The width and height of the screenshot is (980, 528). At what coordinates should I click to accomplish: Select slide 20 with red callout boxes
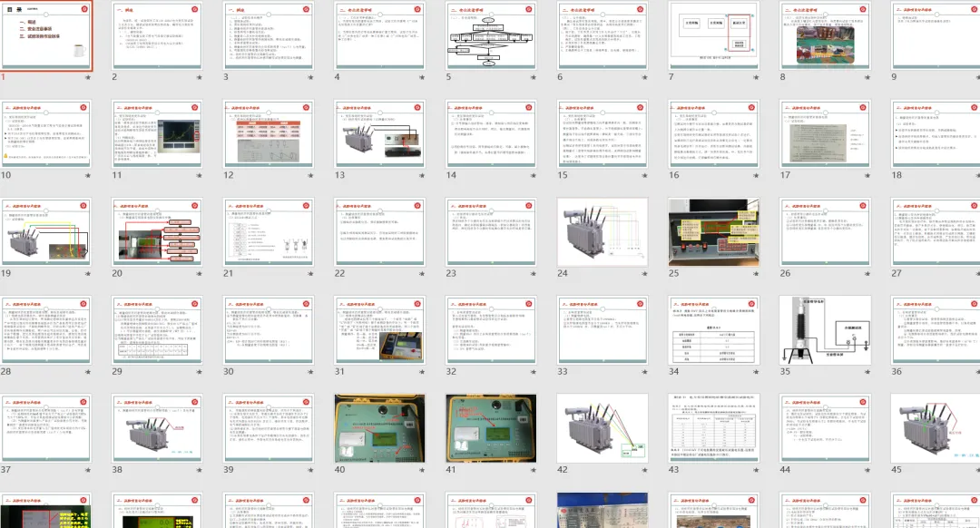[158, 232]
